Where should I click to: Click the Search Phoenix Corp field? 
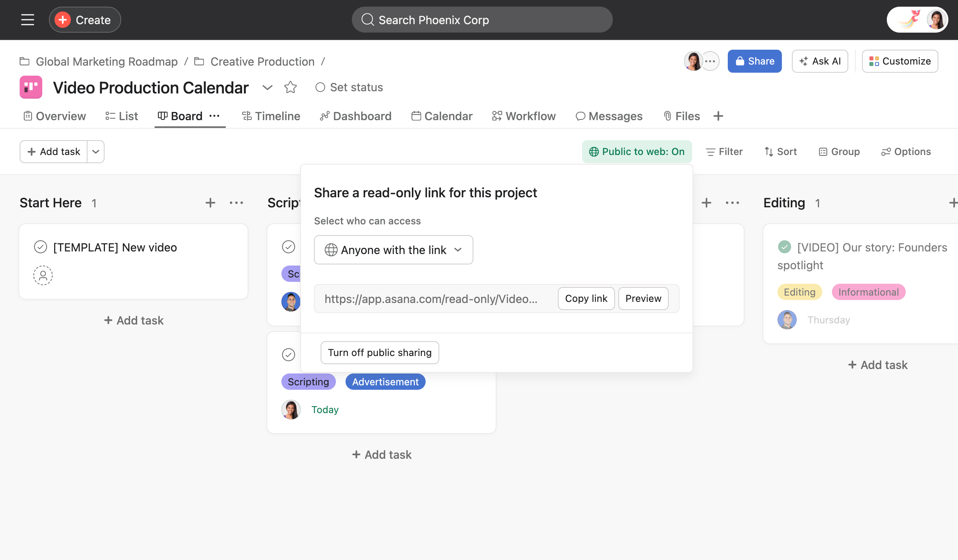pos(482,20)
